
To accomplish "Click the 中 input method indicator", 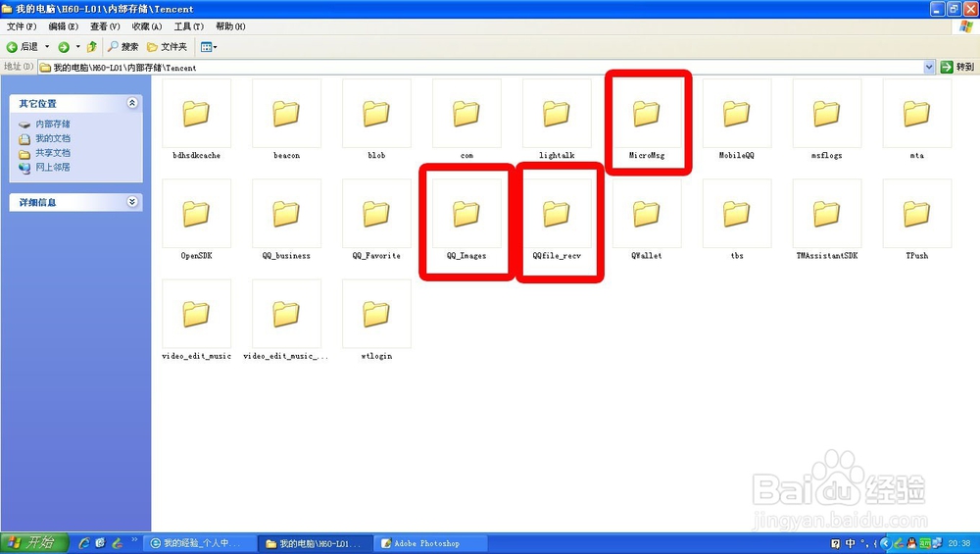I will [x=850, y=543].
